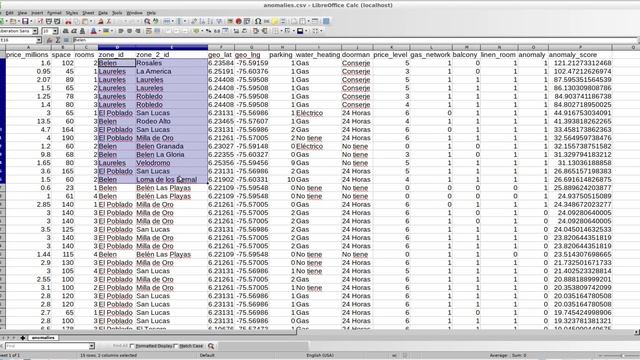Click the Center Horizontally icon
This screenshot has height=360, width=640.
point(129,31)
